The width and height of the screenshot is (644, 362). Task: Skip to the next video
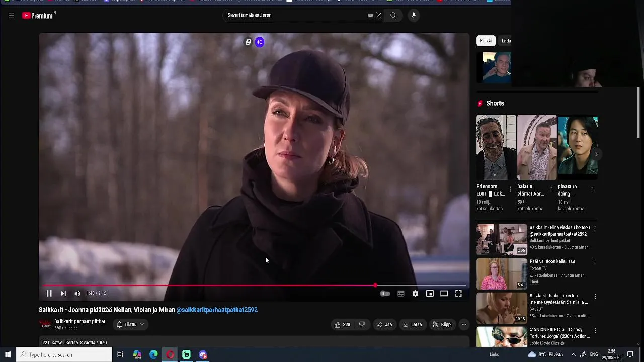[x=63, y=294]
